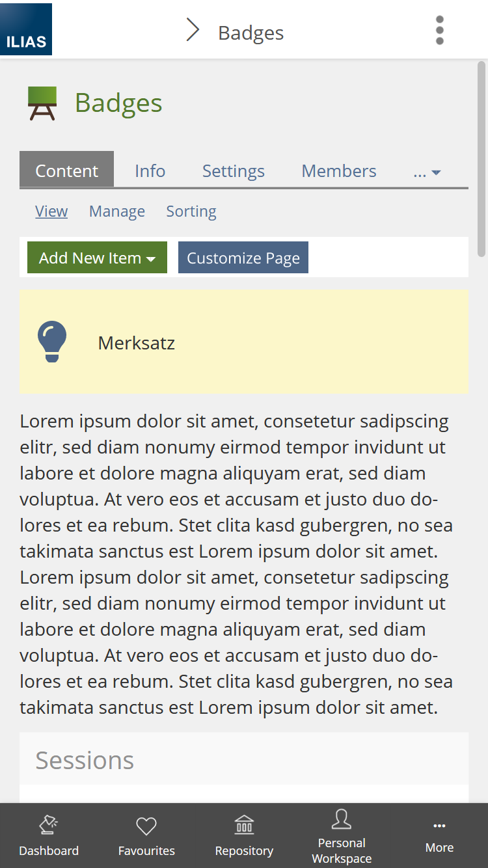Open More options in the bottom bar

click(x=439, y=835)
